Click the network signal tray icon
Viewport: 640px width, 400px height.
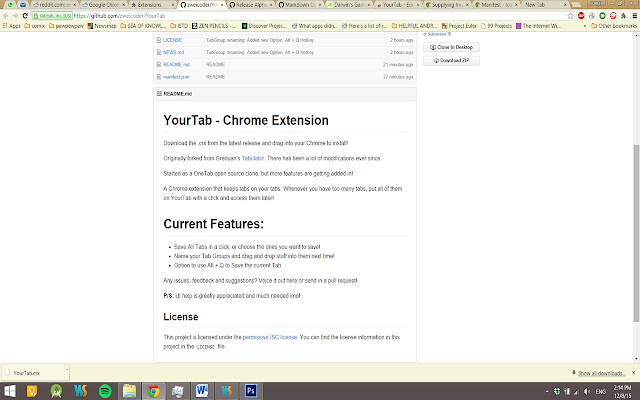coord(577,391)
